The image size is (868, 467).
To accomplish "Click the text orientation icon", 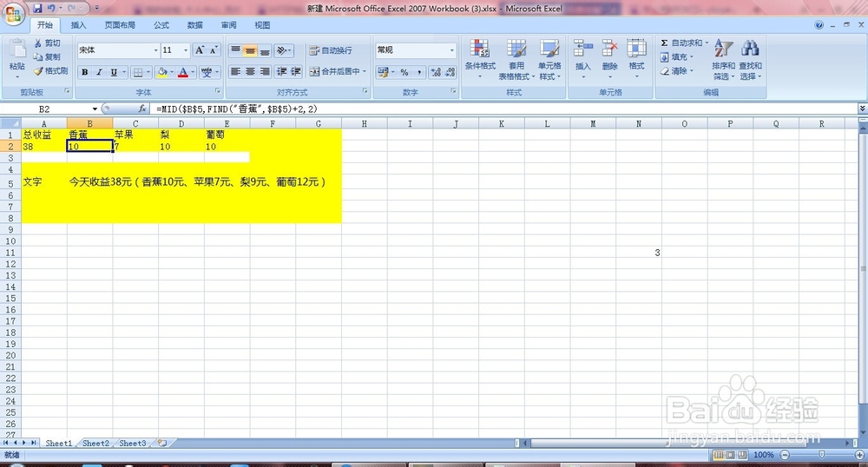I will (x=283, y=50).
